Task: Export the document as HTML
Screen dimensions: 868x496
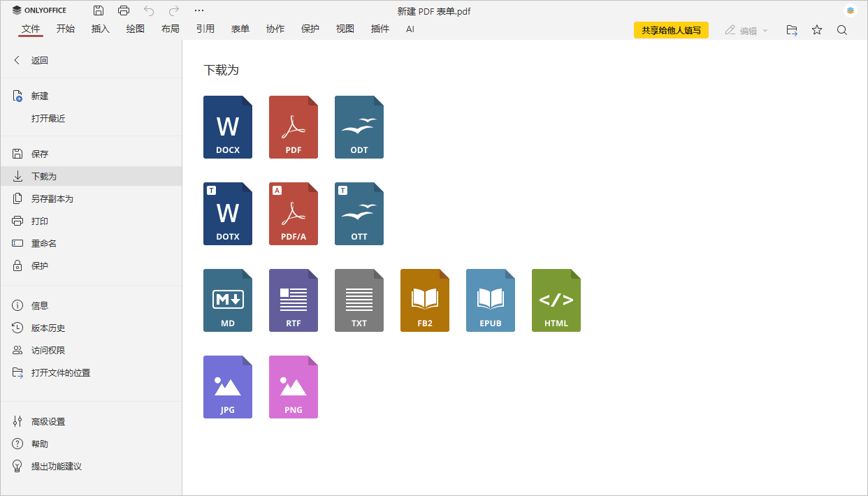Action: click(x=556, y=300)
